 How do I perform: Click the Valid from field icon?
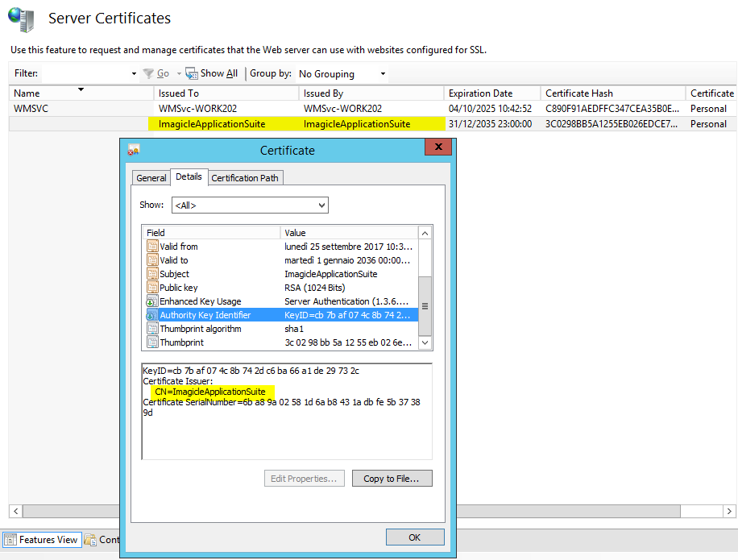coord(152,247)
